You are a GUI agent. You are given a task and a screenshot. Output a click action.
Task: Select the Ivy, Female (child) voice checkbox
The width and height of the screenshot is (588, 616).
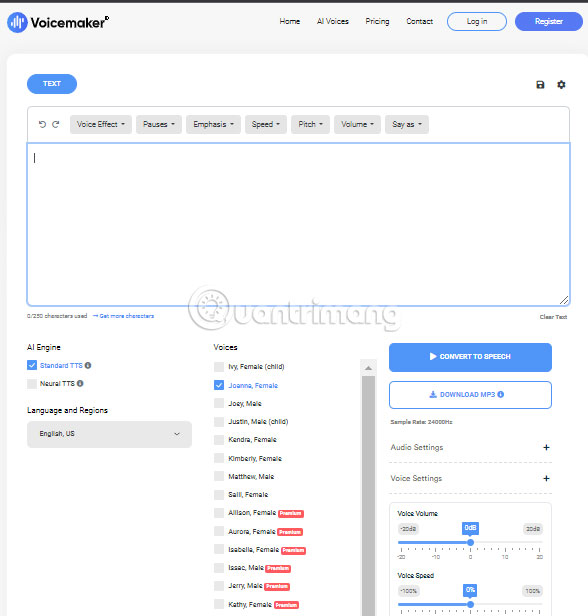point(219,367)
